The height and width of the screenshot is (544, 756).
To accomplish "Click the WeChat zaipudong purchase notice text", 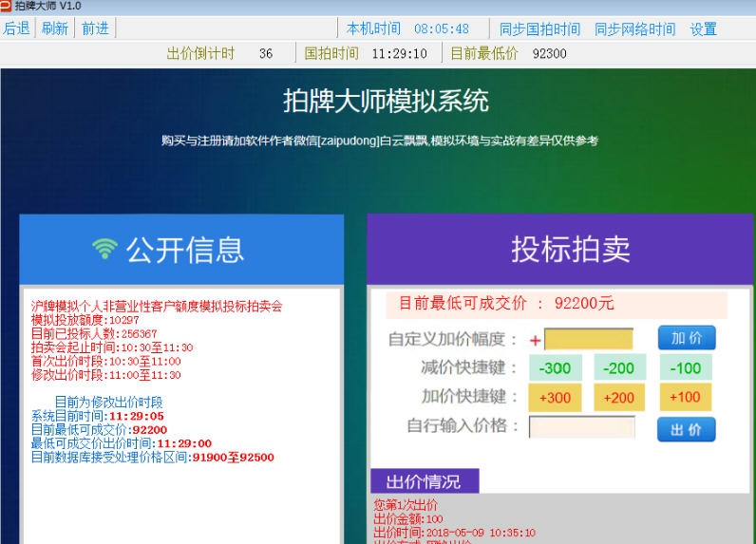I will (x=380, y=141).
